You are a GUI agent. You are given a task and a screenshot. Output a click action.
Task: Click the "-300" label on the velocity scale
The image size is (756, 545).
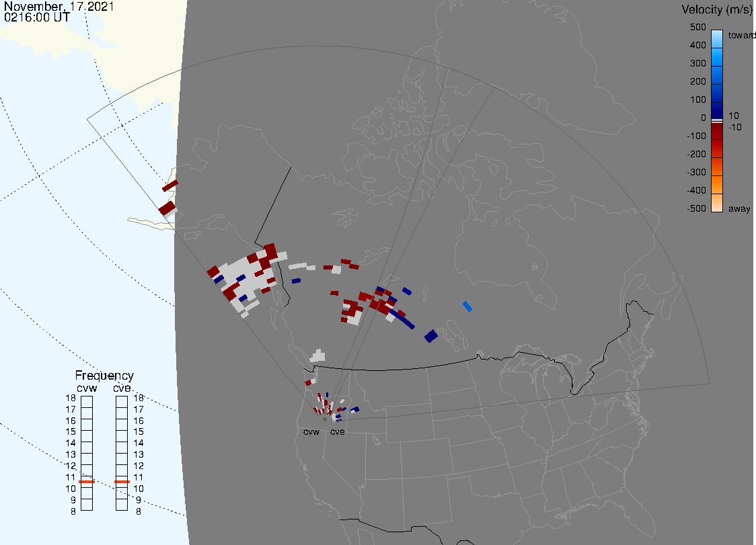(x=696, y=173)
